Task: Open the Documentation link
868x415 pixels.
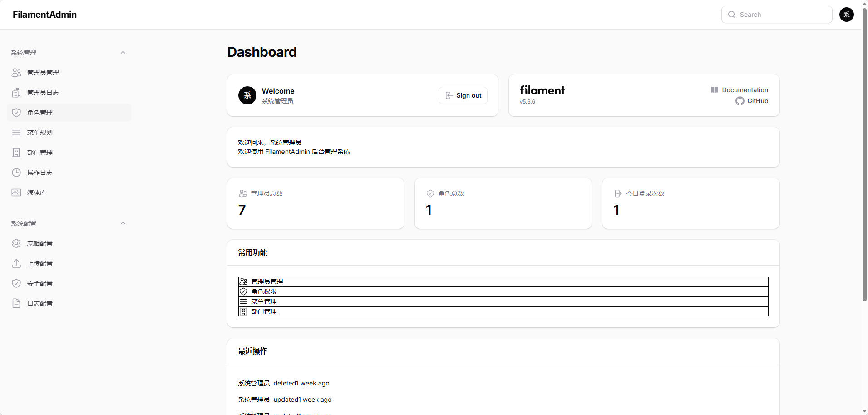Action: click(x=740, y=90)
